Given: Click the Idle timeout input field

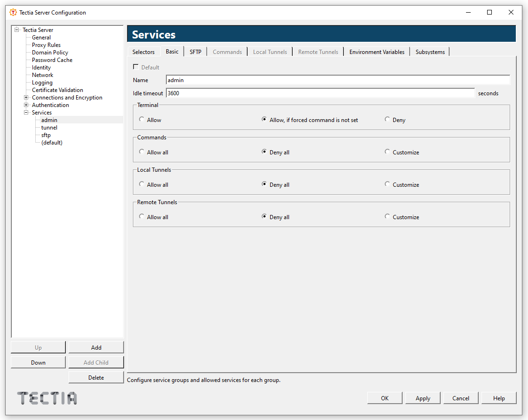Looking at the screenshot, I should (x=320, y=93).
